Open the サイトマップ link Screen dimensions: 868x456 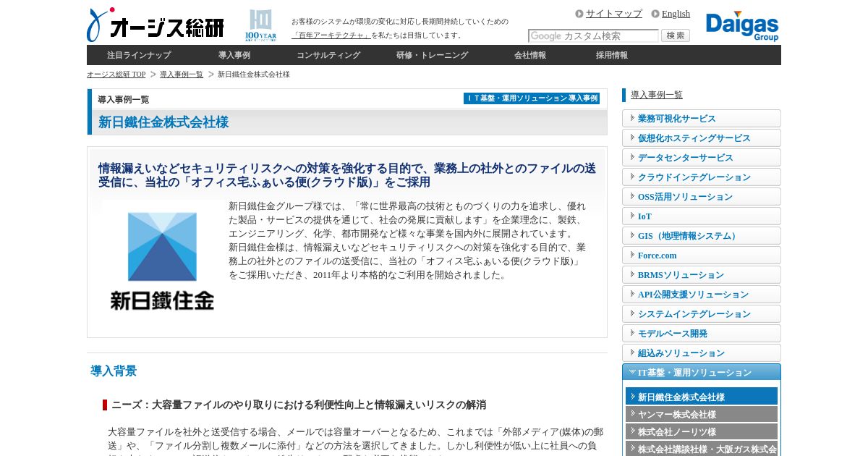coord(614,14)
